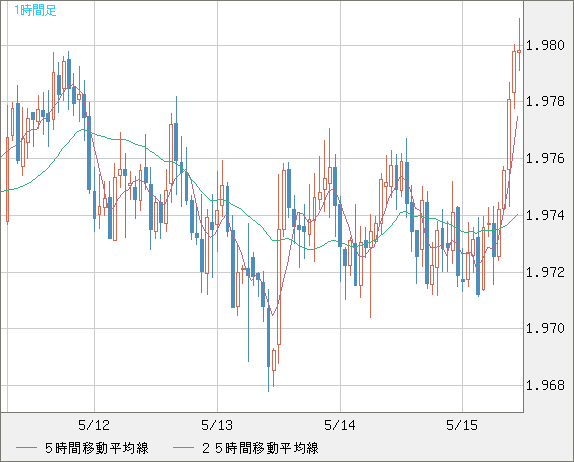Select the 1.970 price axis label
The image size is (574, 462).
click(545, 328)
